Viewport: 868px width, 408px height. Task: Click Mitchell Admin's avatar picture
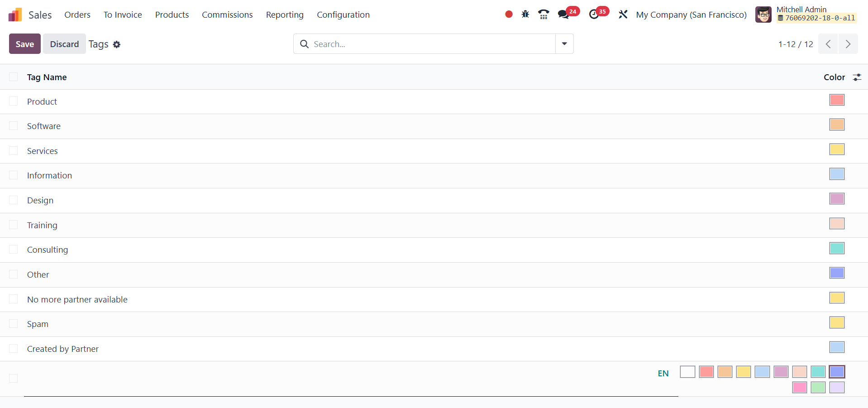(763, 14)
